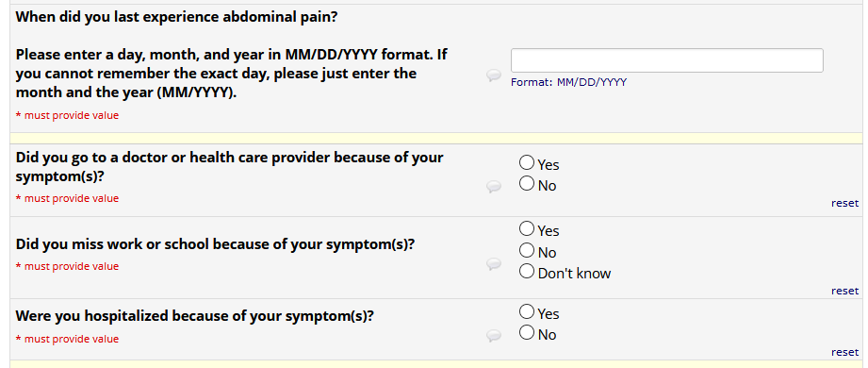Viewport: 868px width, 368px height.
Task: Choose No for missing work or school
Action: click(527, 250)
